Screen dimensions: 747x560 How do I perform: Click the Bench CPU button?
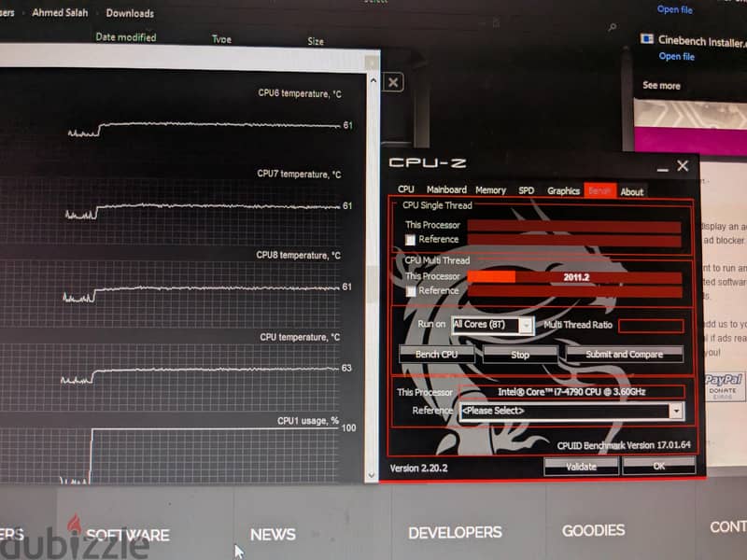click(436, 355)
